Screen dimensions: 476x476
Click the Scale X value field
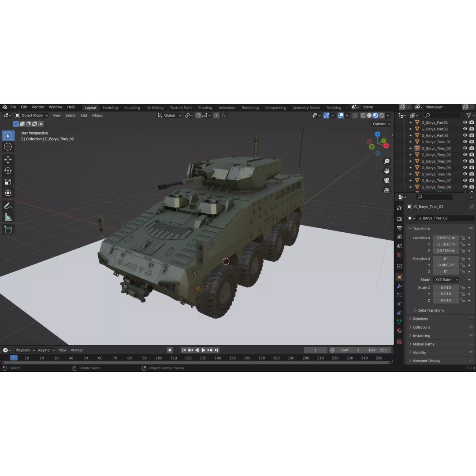click(x=446, y=287)
